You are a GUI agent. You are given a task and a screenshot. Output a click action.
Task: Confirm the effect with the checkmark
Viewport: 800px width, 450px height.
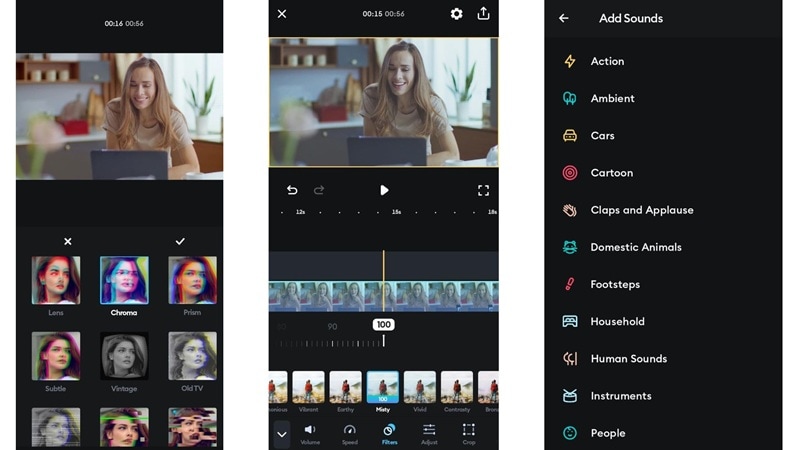click(180, 241)
